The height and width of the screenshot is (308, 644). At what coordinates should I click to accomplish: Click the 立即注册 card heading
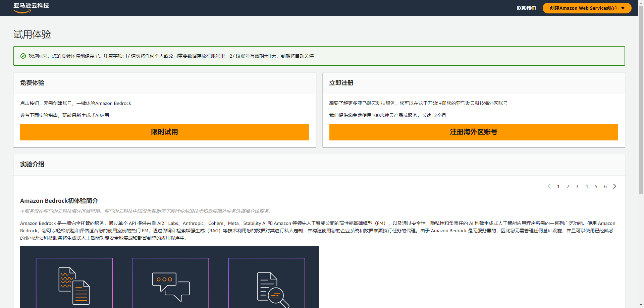341,83
